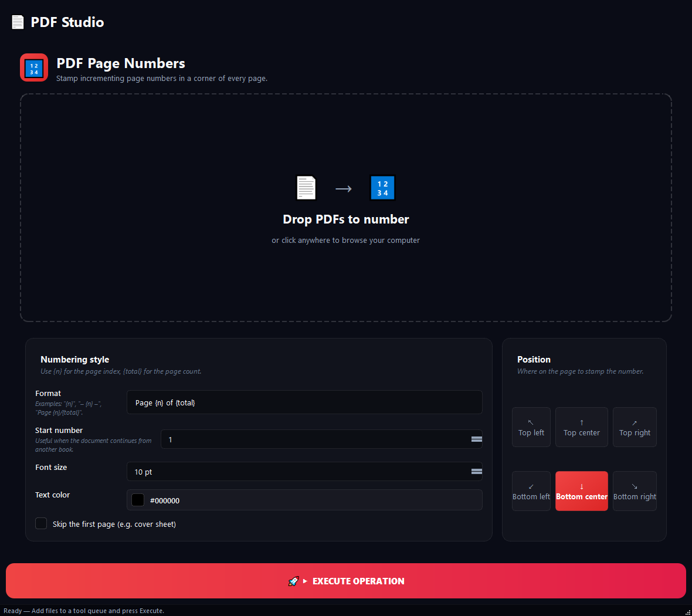Click 'Useful when the document continues' hint
This screenshot has height=616, width=692.
coord(93,445)
